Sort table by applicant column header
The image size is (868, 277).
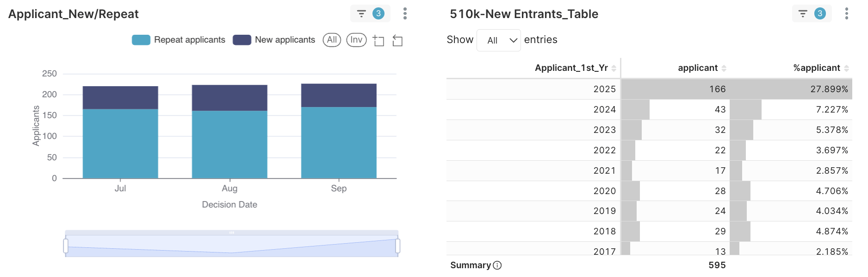pyautogui.click(x=698, y=68)
